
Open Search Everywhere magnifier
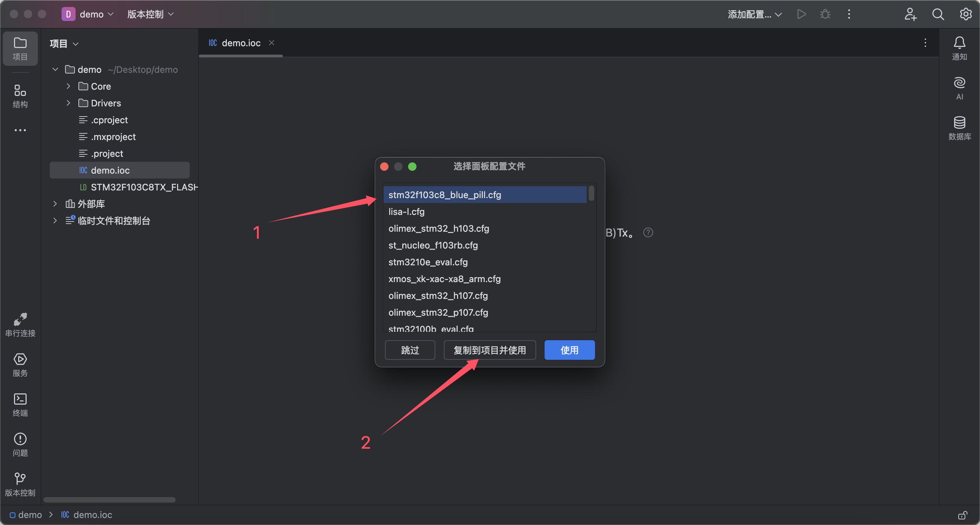click(x=938, y=14)
